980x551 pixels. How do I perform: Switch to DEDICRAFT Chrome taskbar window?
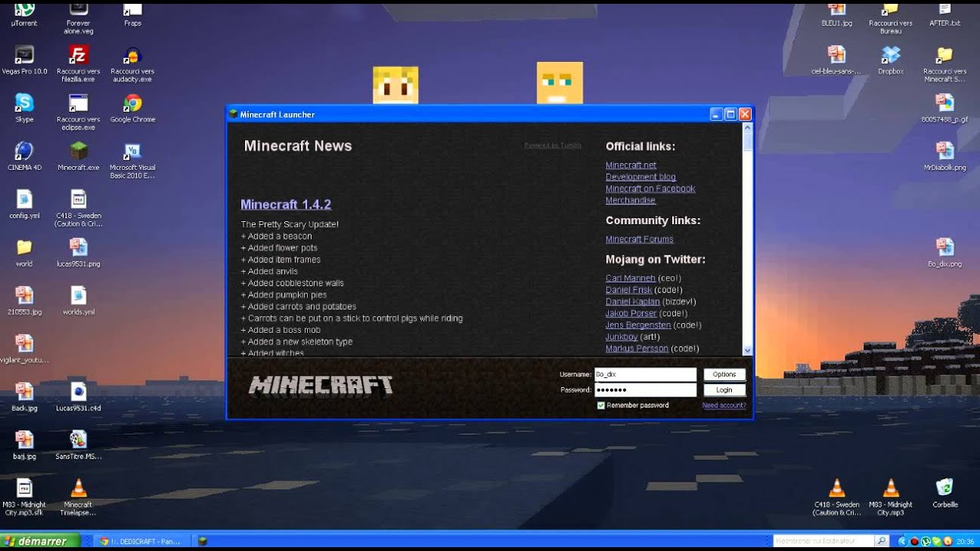click(x=142, y=541)
